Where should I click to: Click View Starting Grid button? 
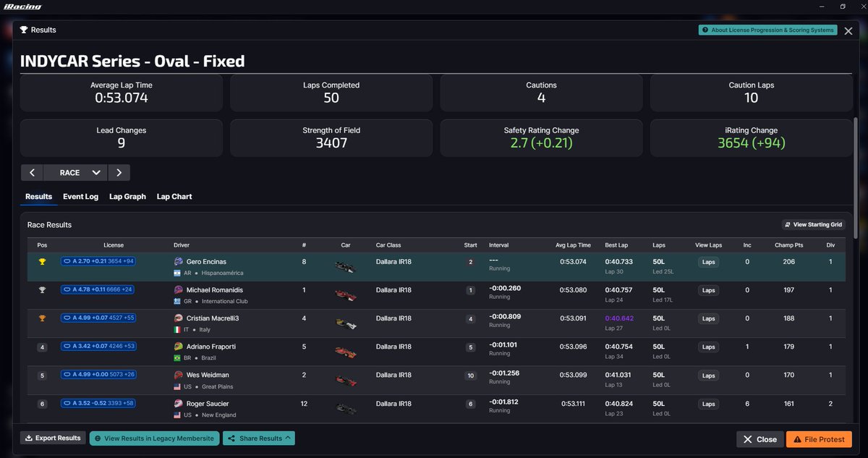(x=814, y=225)
